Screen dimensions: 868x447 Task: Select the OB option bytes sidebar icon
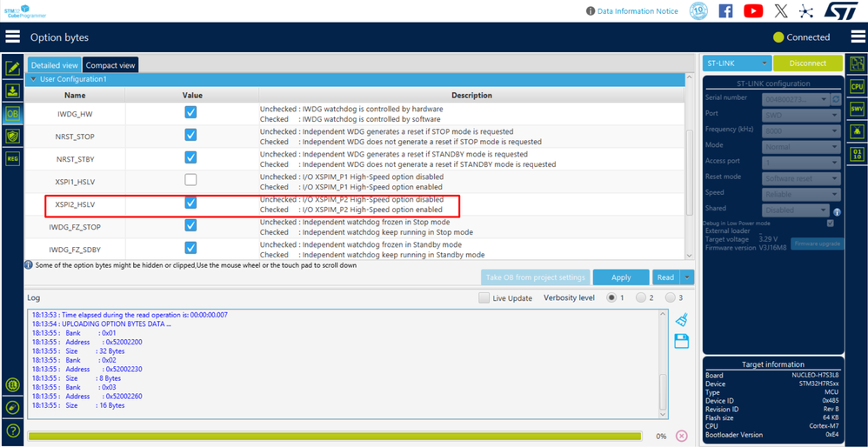(13, 113)
